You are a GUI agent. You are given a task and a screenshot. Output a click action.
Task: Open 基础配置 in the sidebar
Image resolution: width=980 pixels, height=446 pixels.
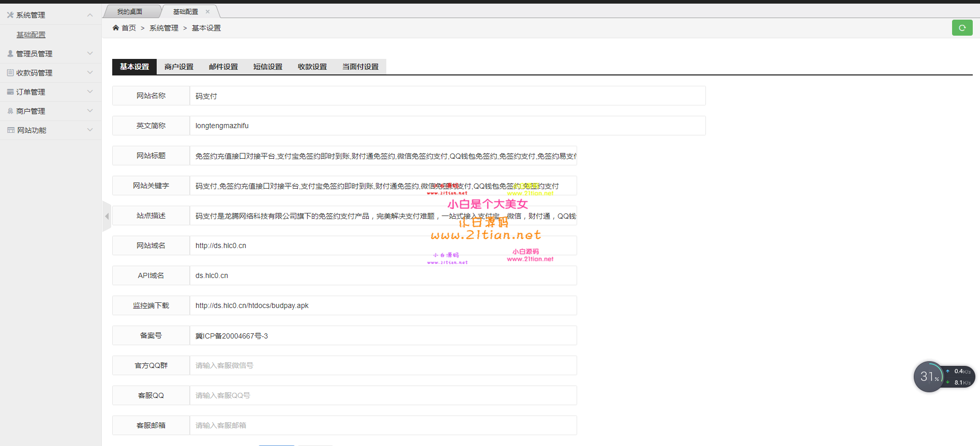[31, 35]
